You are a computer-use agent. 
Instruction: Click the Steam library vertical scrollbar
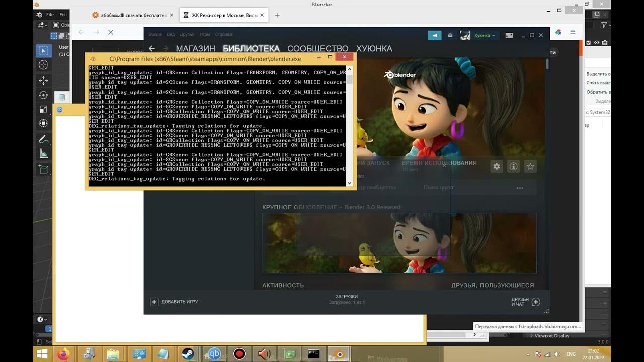pos(547,64)
